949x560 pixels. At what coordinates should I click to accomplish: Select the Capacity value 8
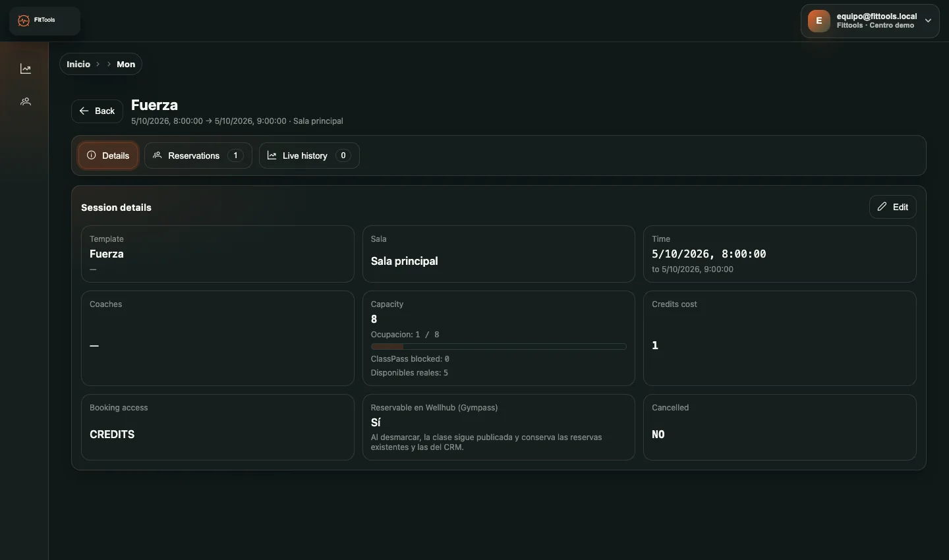coord(374,319)
